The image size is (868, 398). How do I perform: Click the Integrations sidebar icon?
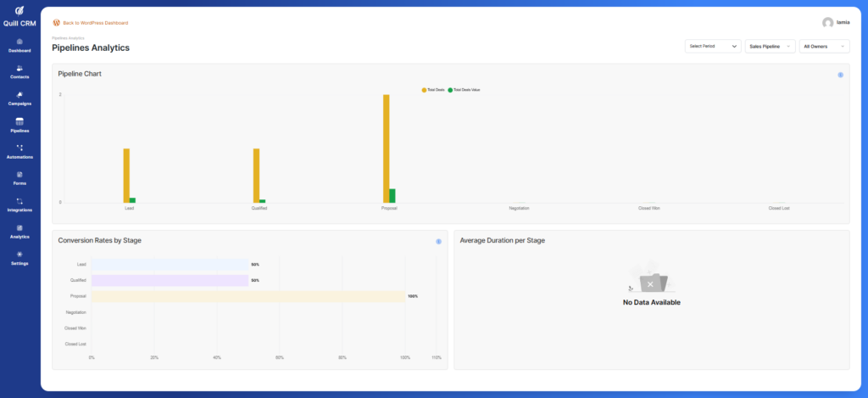pyautogui.click(x=19, y=201)
